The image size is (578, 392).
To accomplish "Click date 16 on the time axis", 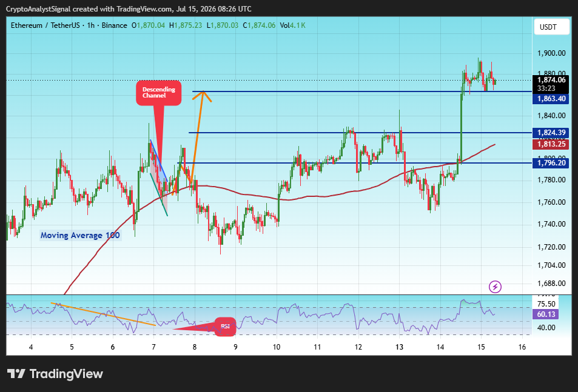I will [522, 347].
